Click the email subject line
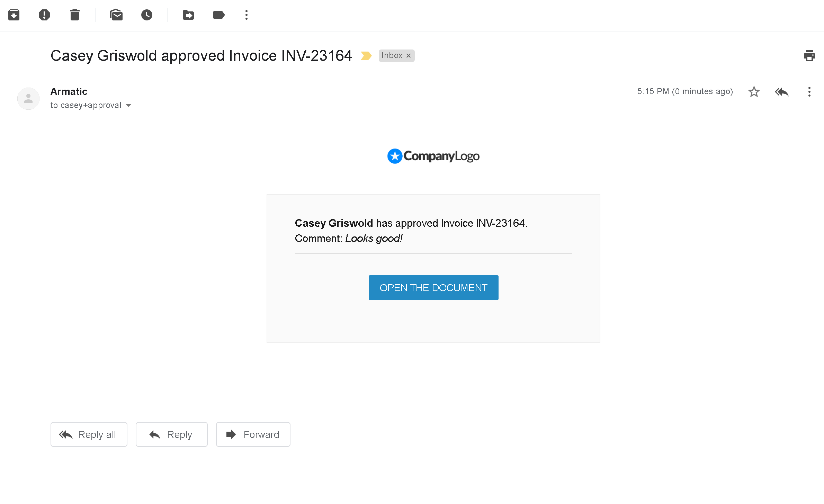The width and height of the screenshot is (824, 504). click(201, 56)
